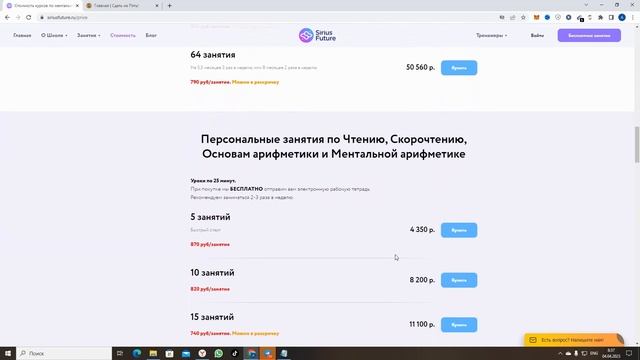Go back with the browser back arrow
The image size is (640, 360).
point(7,18)
